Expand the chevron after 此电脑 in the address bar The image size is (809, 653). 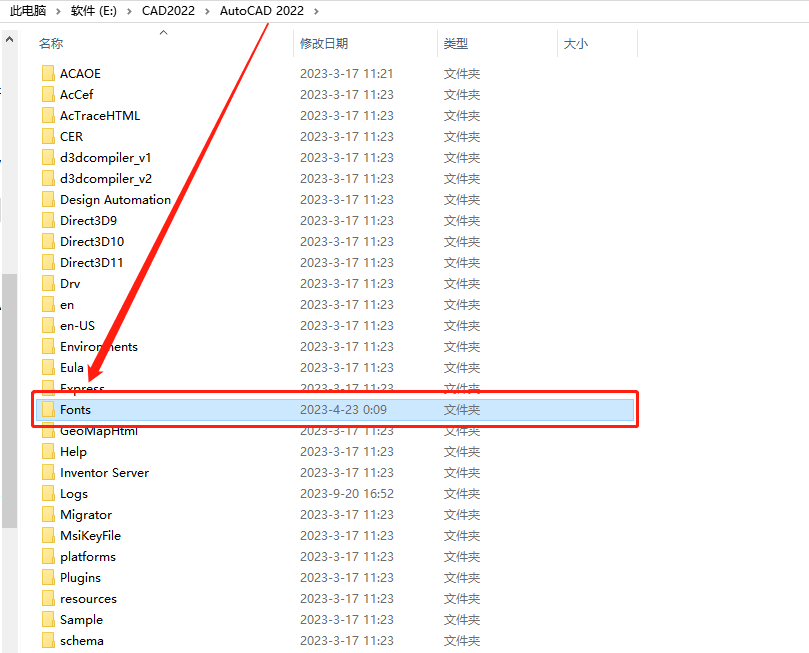(58, 11)
